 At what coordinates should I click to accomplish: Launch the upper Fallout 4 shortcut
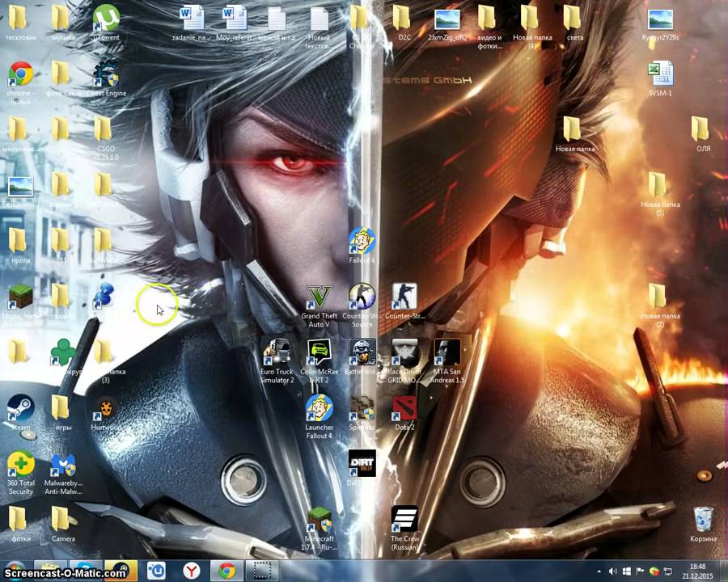tap(362, 246)
